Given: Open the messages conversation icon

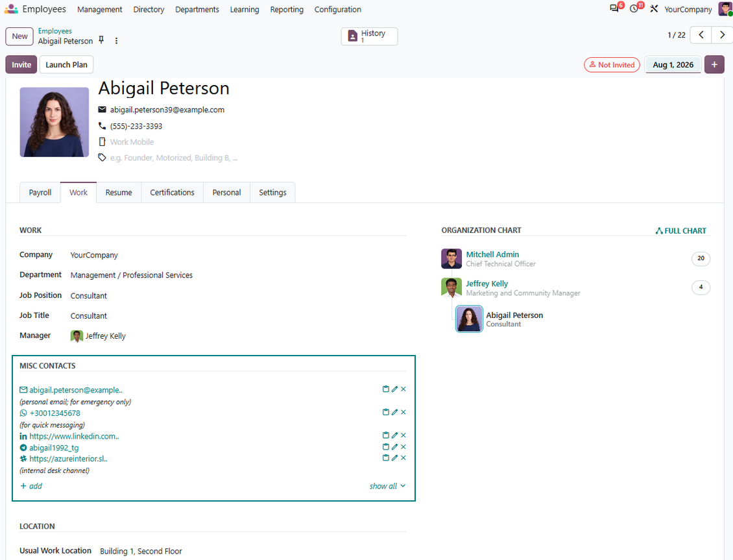Looking at the screenshot, I should click(x=614, y=9).
